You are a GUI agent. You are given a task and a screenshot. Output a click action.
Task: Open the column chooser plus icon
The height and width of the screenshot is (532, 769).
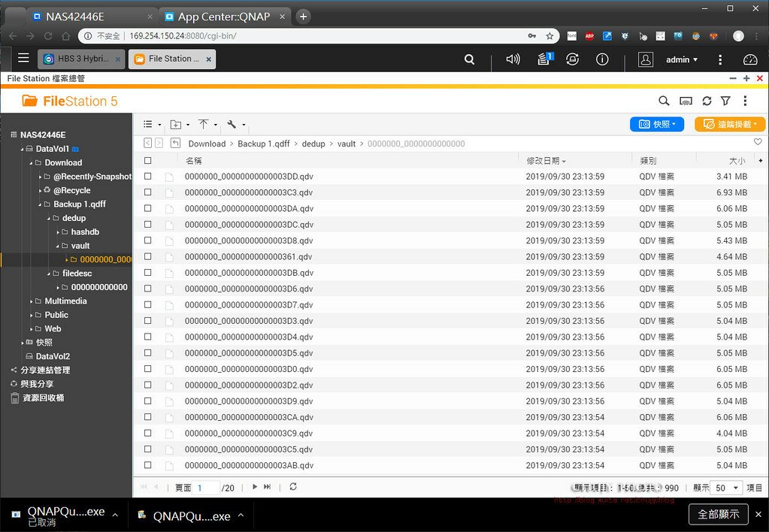[761, 160]
